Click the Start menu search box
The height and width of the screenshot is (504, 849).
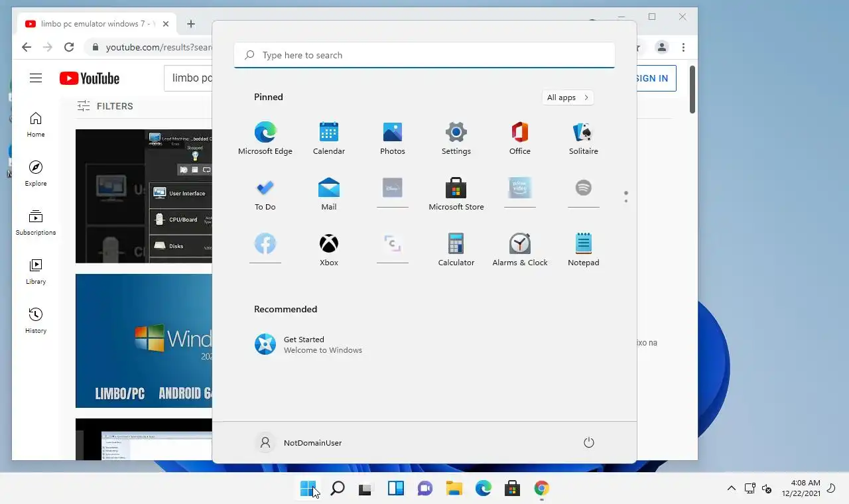424,55
